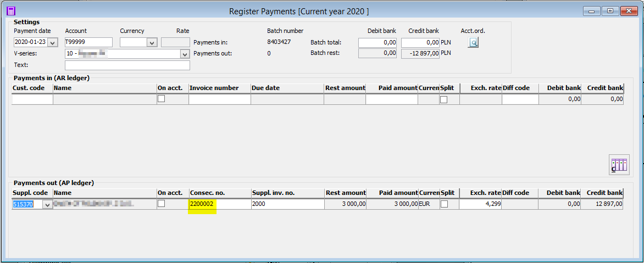Click the Paid amount column header in AP ledger
644x263 pixels.
click(x=398, y=193)
